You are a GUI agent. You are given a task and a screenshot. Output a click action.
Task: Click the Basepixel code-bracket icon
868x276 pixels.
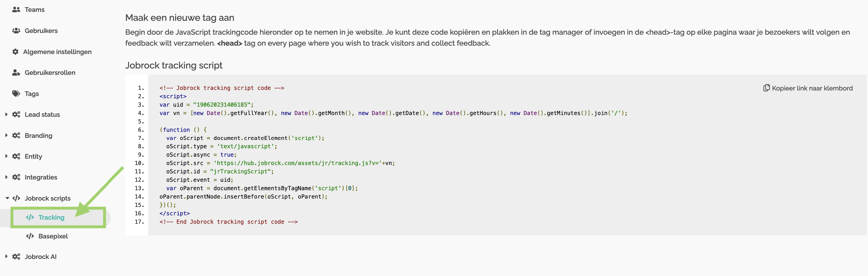tap(30, 236)
